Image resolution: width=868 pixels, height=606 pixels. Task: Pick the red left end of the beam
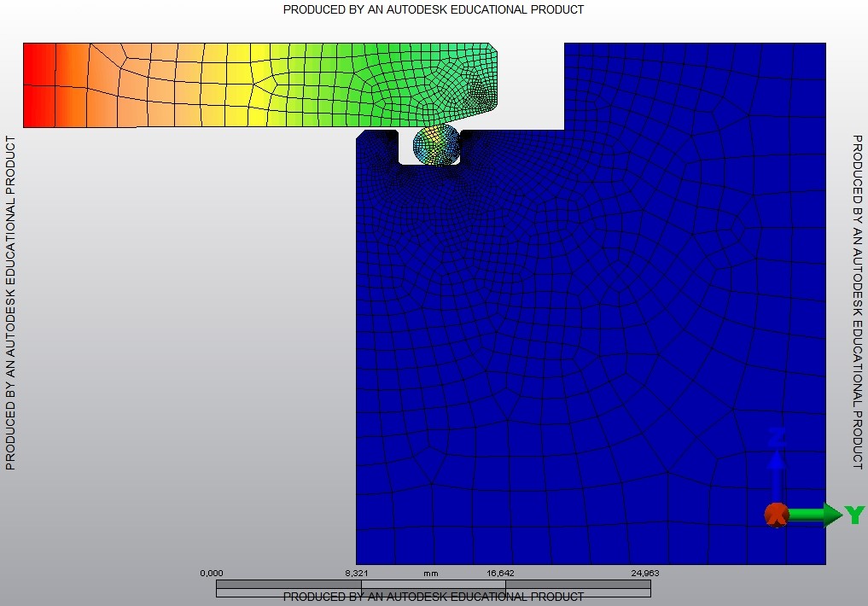38,85
